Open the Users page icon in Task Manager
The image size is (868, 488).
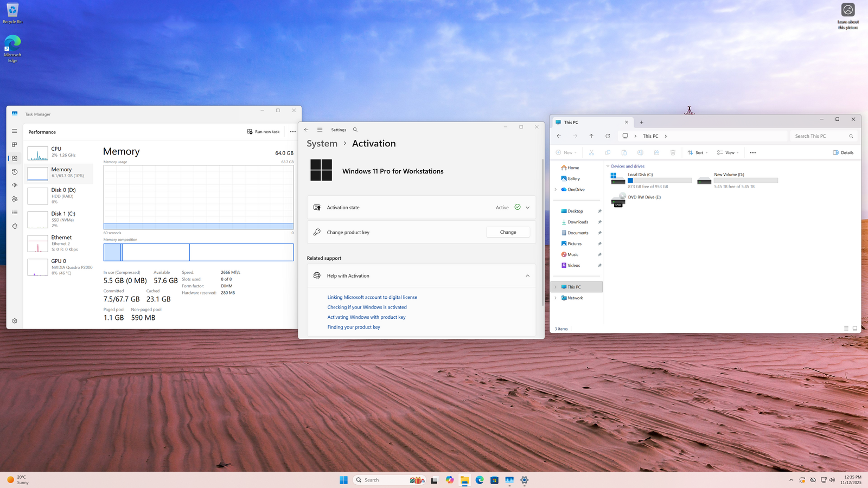tap(15, 199)
